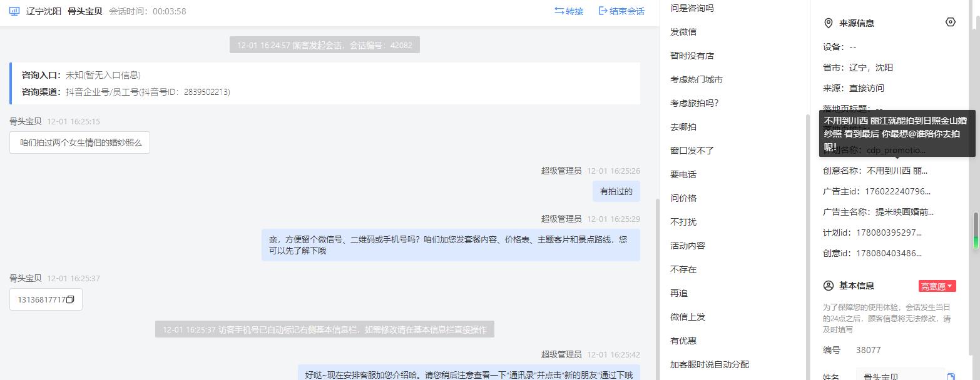Click the 编号 value 38077
Viewport: 980px width, 380px height.
868,350
